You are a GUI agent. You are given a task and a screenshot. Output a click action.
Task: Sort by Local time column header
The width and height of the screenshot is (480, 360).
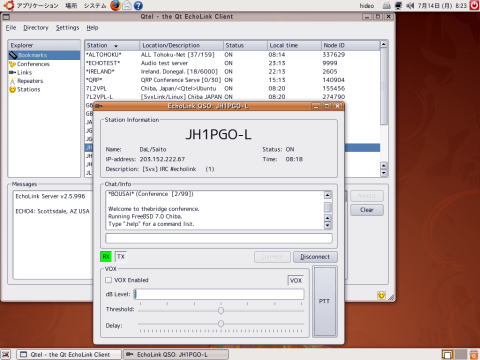click(x=294, y=45)
